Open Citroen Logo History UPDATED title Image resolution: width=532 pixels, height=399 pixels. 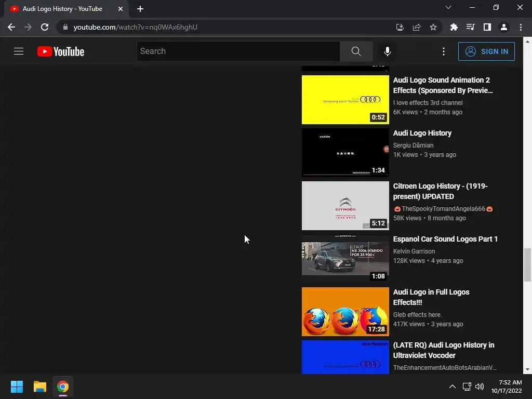440,191
